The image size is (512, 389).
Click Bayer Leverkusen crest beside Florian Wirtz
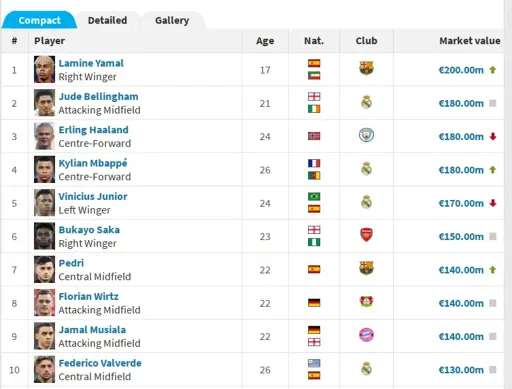coord(366,302)
